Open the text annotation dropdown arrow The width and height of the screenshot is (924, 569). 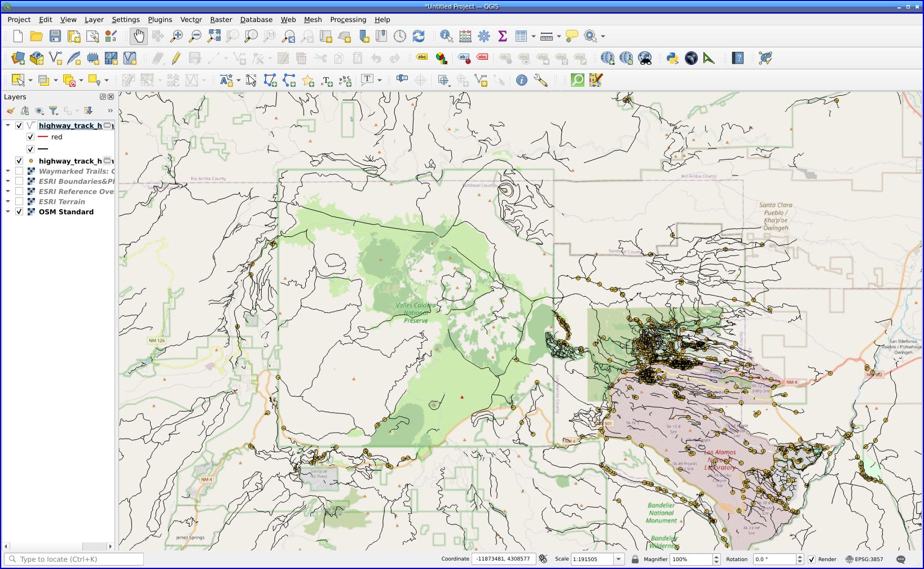(x=380, y=80)
